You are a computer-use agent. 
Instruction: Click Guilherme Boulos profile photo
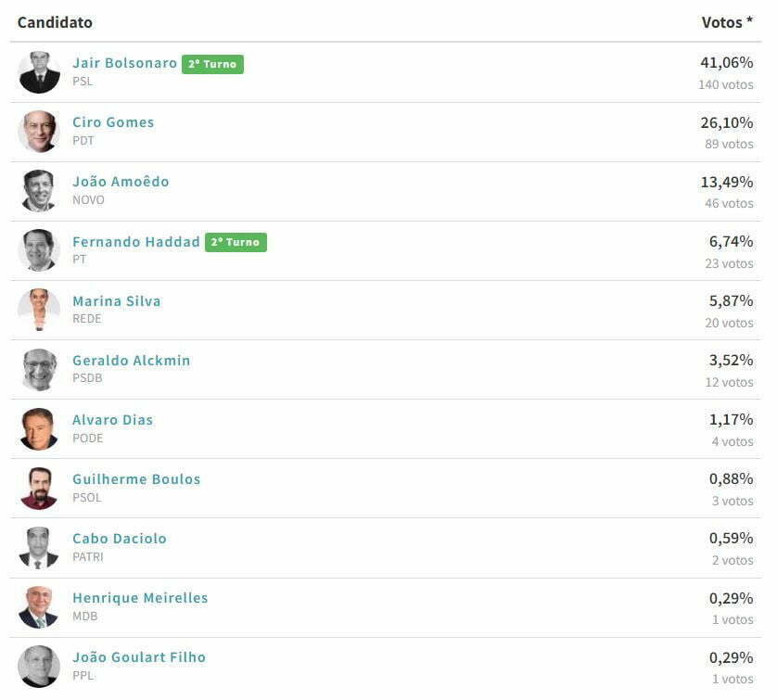tap(39, 488)
